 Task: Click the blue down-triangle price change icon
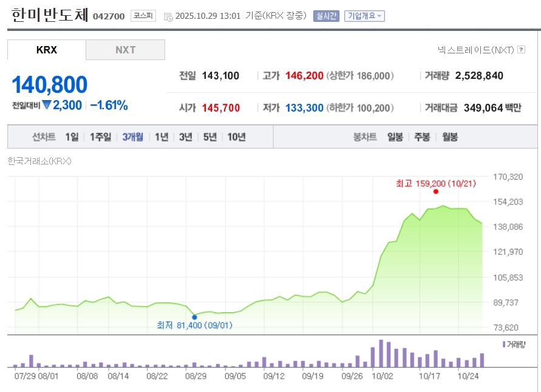tap(47, 106)
